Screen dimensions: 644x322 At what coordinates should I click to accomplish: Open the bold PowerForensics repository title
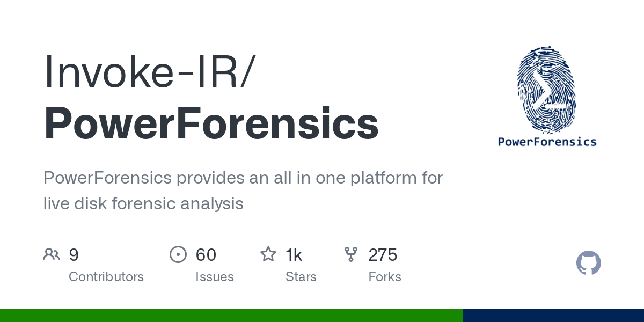pos(211,124)
